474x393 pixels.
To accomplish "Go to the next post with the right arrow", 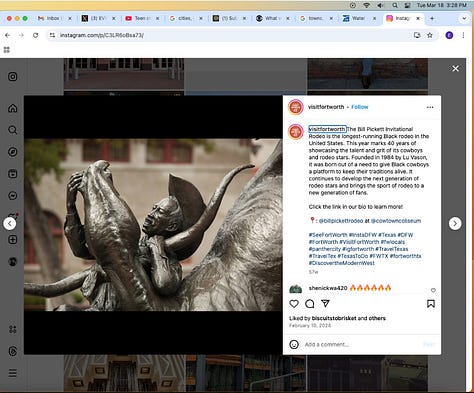I will click(455, 223).
